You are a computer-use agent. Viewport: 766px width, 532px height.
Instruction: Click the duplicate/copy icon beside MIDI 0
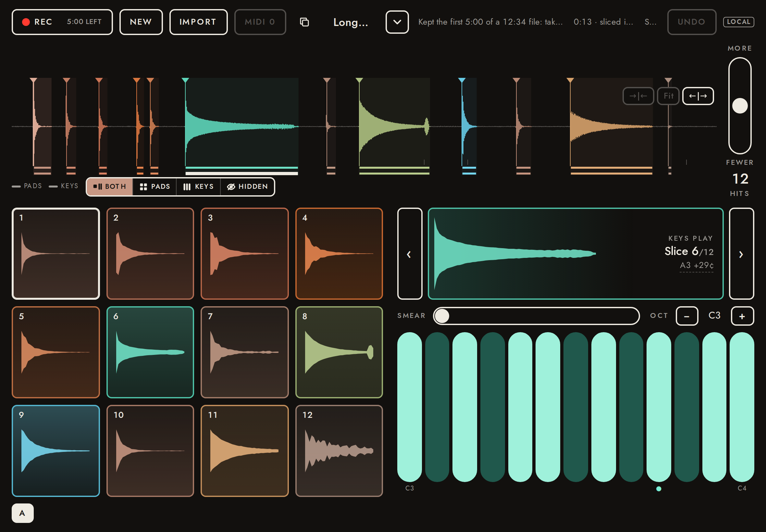point(304,22)
